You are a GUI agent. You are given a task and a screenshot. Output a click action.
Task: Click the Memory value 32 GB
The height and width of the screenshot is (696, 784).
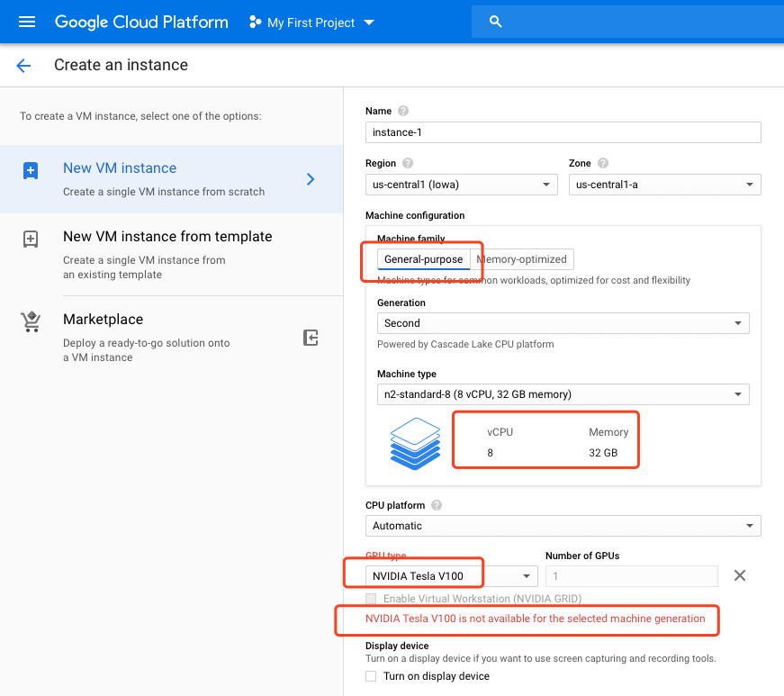pyautogui.click(x=603, y=453)
